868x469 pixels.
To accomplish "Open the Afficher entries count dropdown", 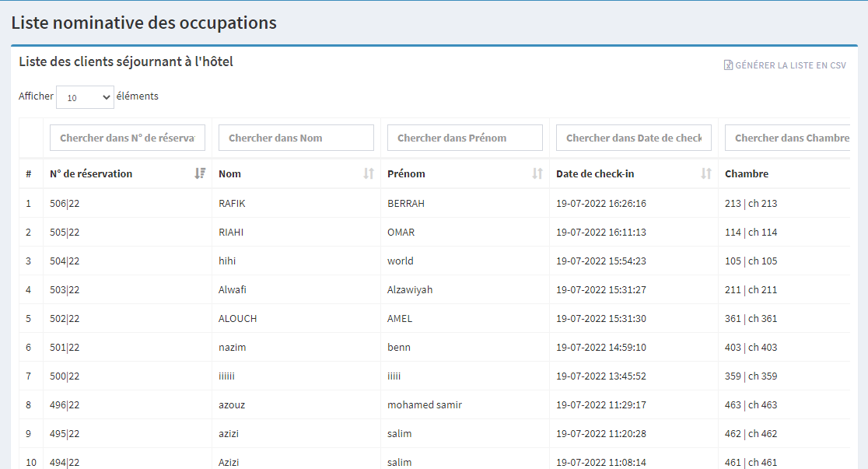I will point(86,97).
